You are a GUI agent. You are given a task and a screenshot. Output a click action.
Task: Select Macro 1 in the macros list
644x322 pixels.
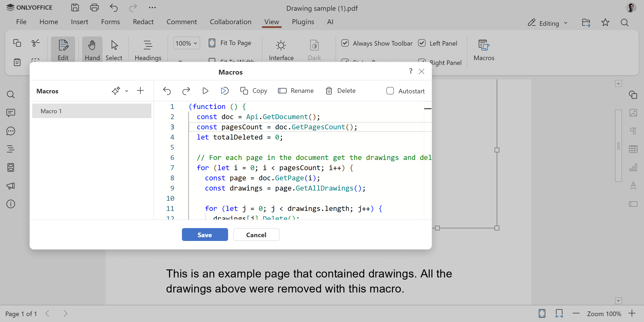92,111
